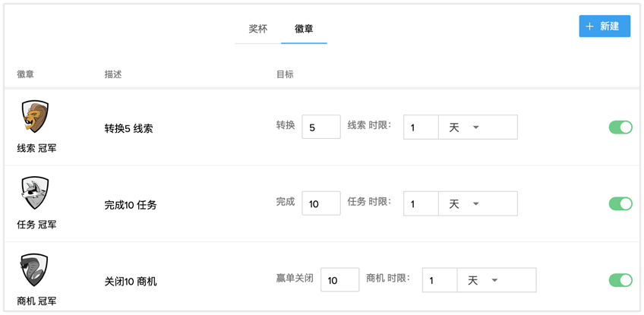The image size is (644, 315).
Task: Click the 转换5 线索 description text
Action: (128, 128)
